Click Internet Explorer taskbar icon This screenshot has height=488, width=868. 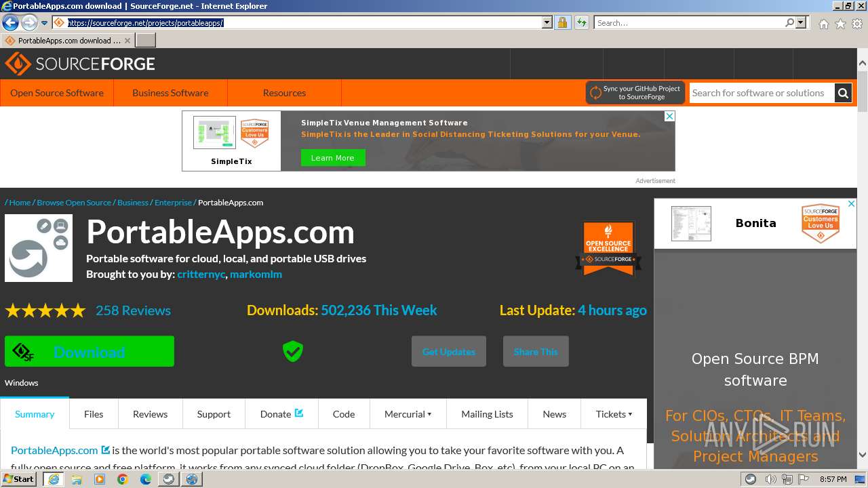(x=54, y=479)
